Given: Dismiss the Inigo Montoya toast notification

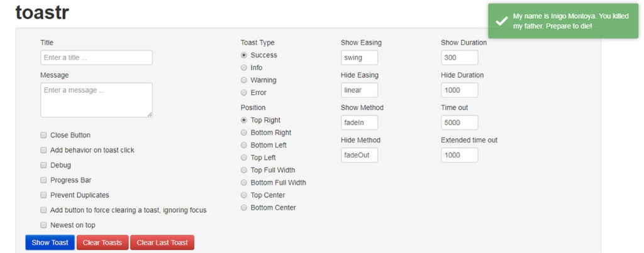Looking at the screenshot, I should (562, 21).
